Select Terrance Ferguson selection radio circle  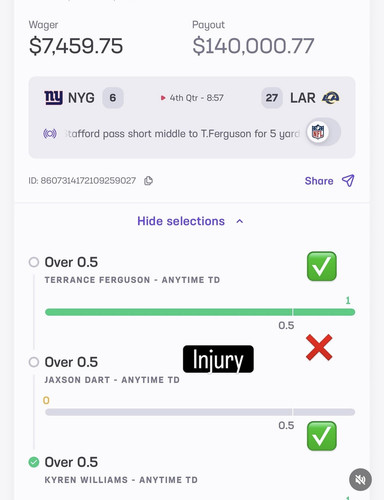coord(34,262)
